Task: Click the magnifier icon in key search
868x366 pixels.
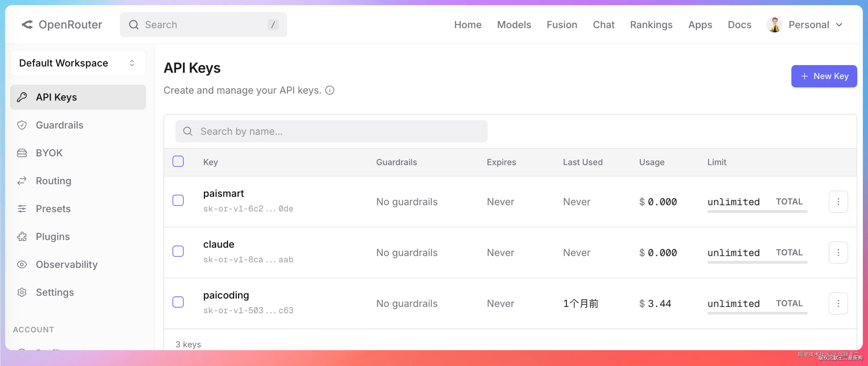Action: pos(188,131)
